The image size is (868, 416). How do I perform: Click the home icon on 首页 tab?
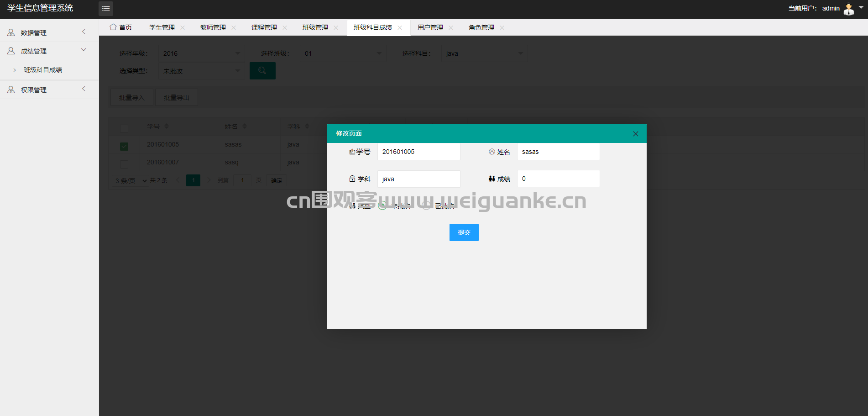click(x=113, y=27)
